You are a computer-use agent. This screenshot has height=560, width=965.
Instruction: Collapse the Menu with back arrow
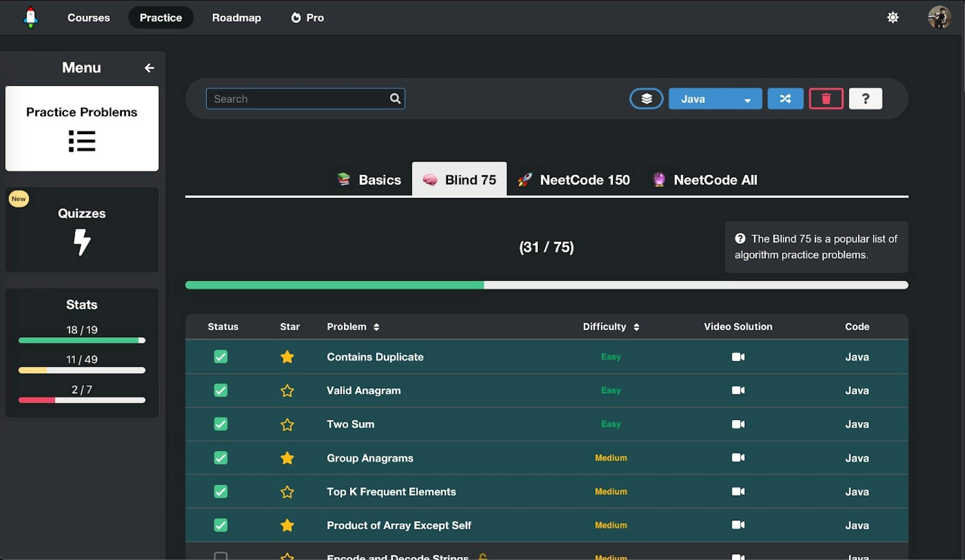149,68
